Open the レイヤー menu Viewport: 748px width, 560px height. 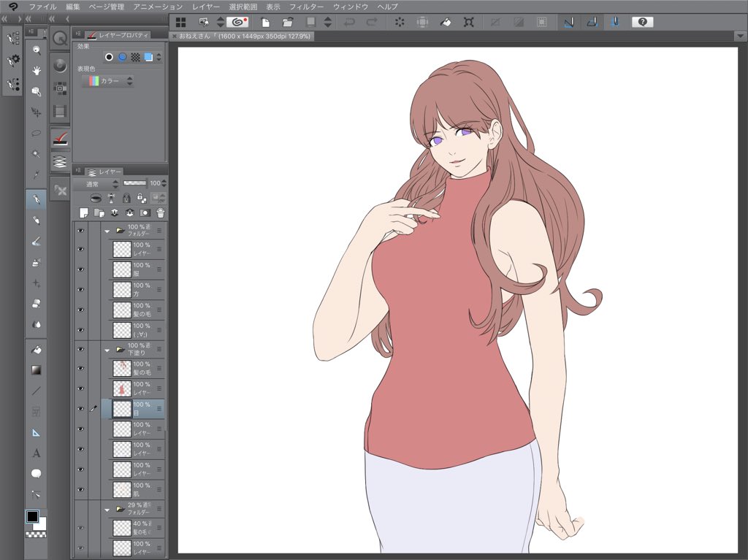(206, 7)
